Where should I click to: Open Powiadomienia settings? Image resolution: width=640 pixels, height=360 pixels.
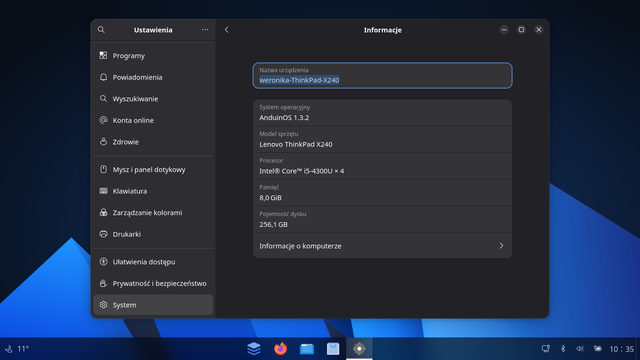click(153, 77)
